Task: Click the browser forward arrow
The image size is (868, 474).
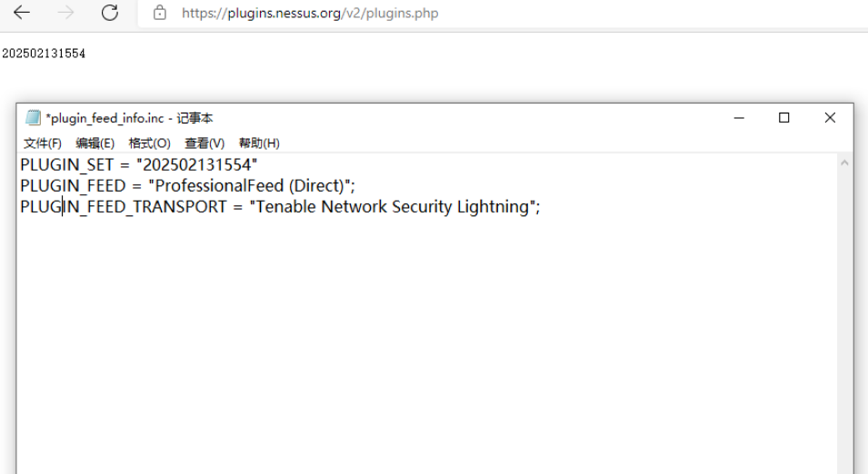Action: [x=65, y=13]
